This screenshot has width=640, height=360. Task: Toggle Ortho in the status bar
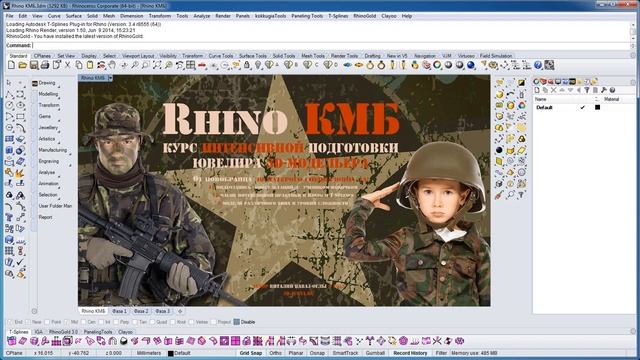pyautogui.click(x=276, y=353)
